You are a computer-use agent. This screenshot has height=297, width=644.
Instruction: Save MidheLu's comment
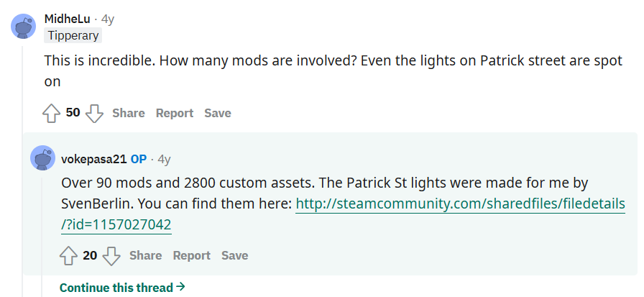coord(217,113)
